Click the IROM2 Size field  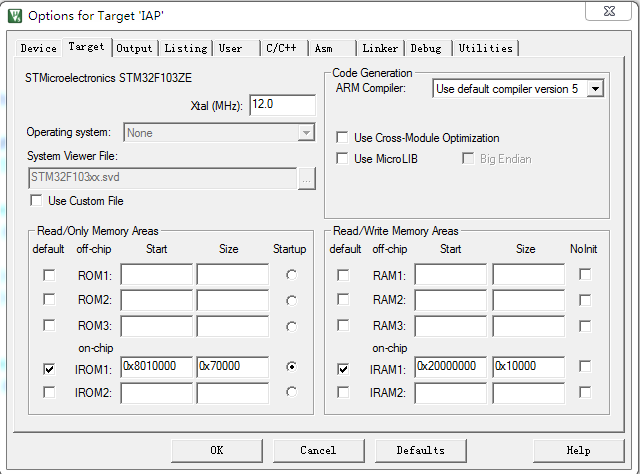coord(233,393)
